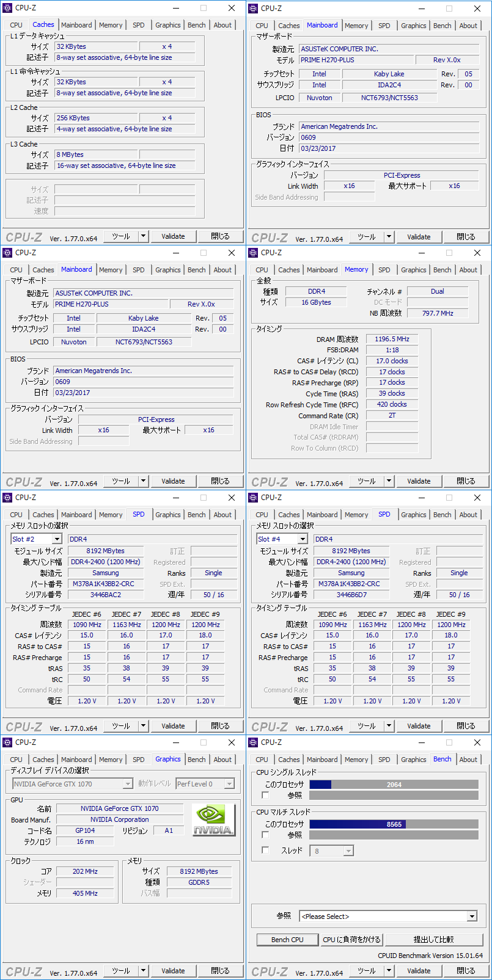Screen dimensions: 492x980
Task: Open the Perf Level 0 dropdown
Action: 229,784
